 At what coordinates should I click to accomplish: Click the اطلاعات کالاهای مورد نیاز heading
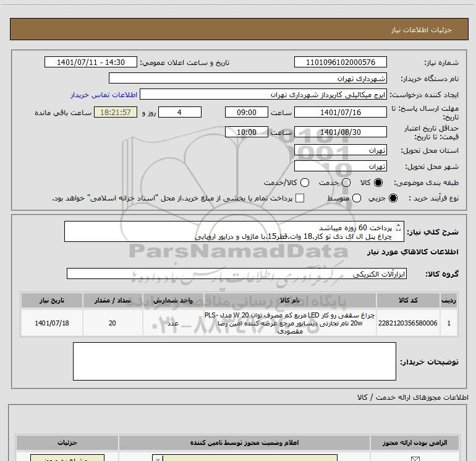pos(412,252)
